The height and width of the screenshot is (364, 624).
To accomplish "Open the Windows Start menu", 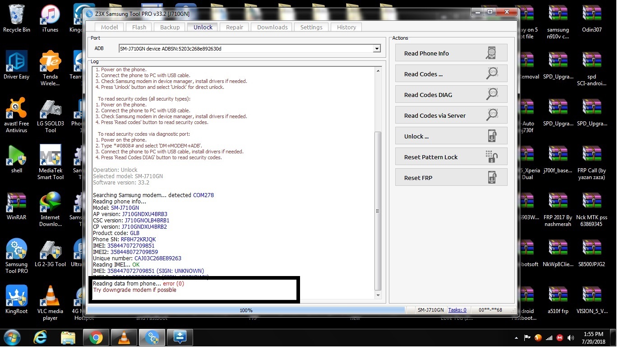I will [13, 337].
